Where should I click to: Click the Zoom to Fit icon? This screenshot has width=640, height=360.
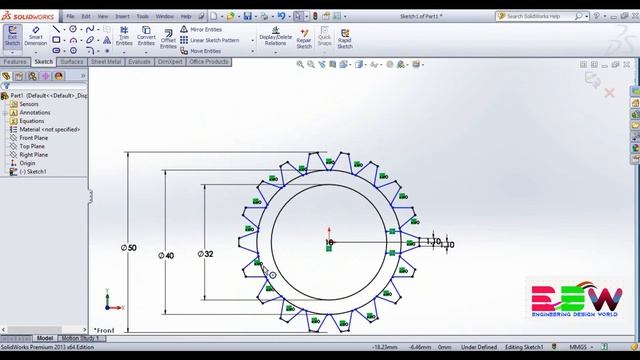300,64
